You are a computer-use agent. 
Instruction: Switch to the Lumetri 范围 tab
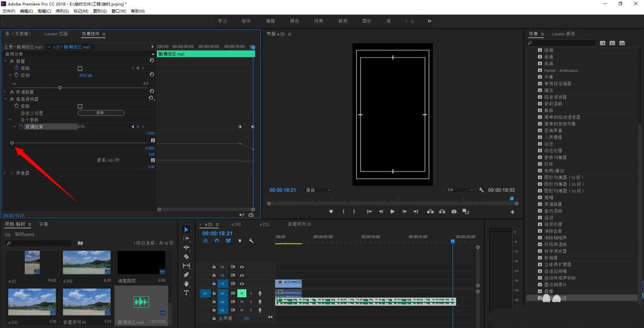point(56,34)
